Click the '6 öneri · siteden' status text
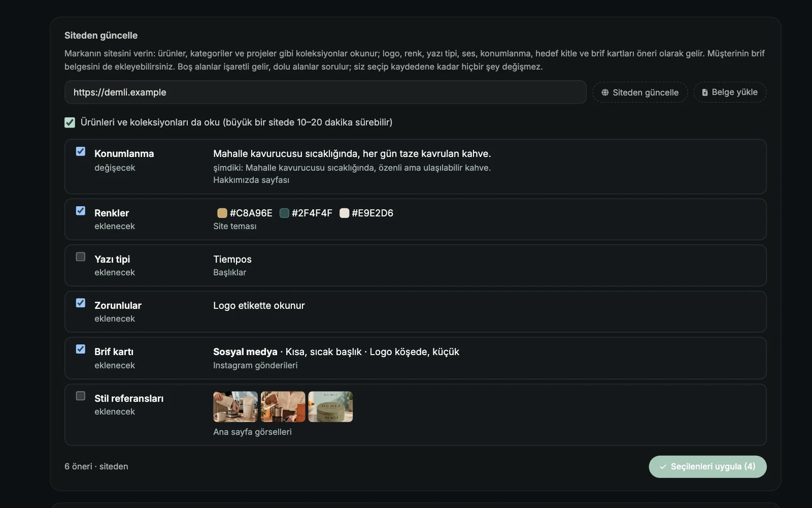812x508 pixels. pyautogui.click(x=96, y=467)
